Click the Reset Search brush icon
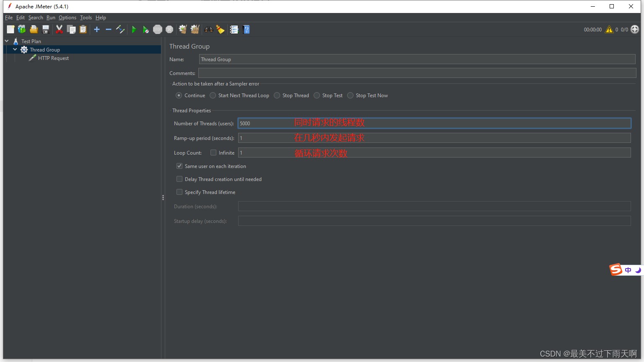 click(x=220, y=29)
